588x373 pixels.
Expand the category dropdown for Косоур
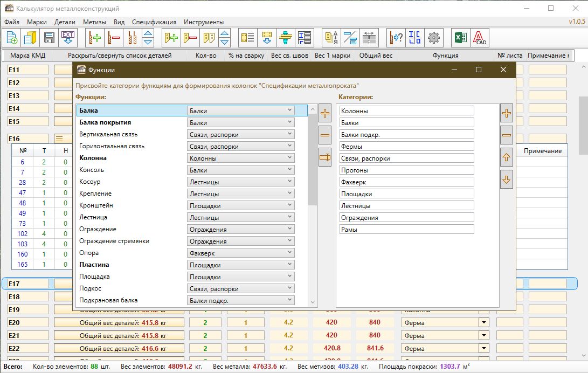click(289, 182)
